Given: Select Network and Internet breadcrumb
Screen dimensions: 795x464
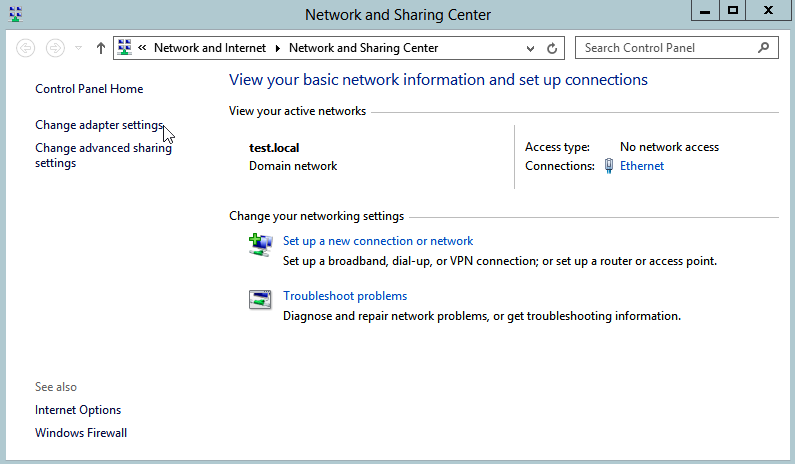Looking at the screenshot, I should [209, 48].
